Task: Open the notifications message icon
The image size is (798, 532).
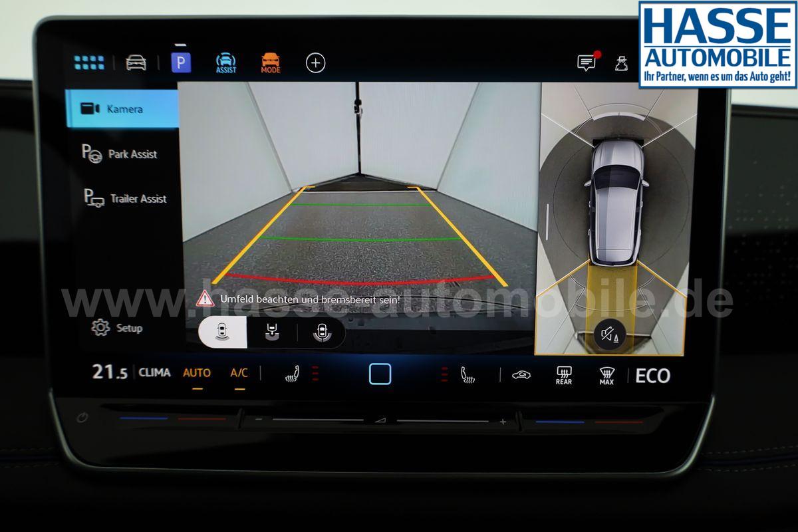Action: tap(587, 63)
